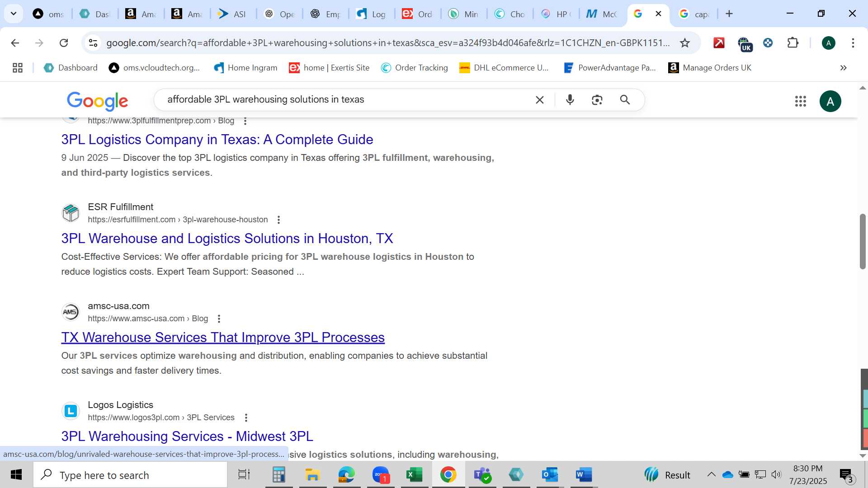Click Windows Start button

click(16, 475)
